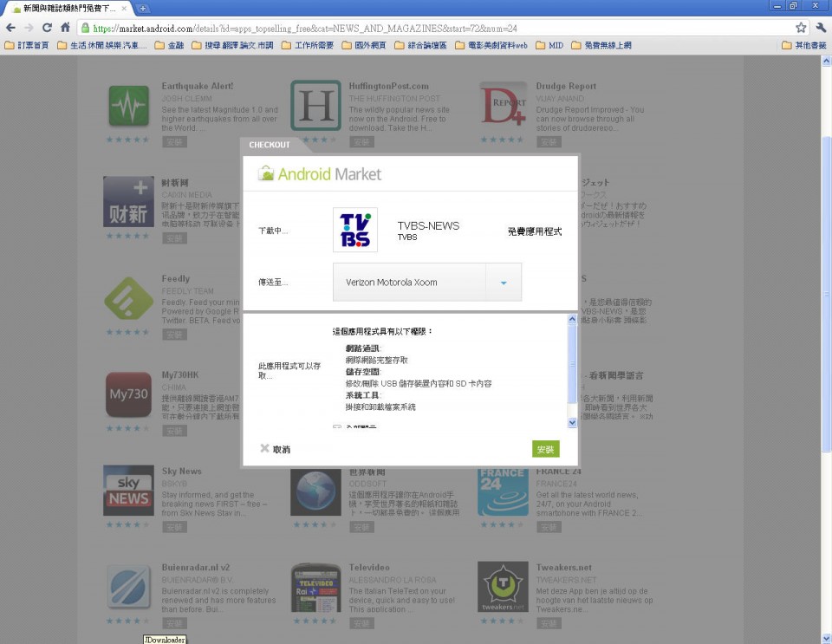This screenshot has width=832, height=644.
Task: Click the green 安裝 install button in checkout
Action: (545, 449)
